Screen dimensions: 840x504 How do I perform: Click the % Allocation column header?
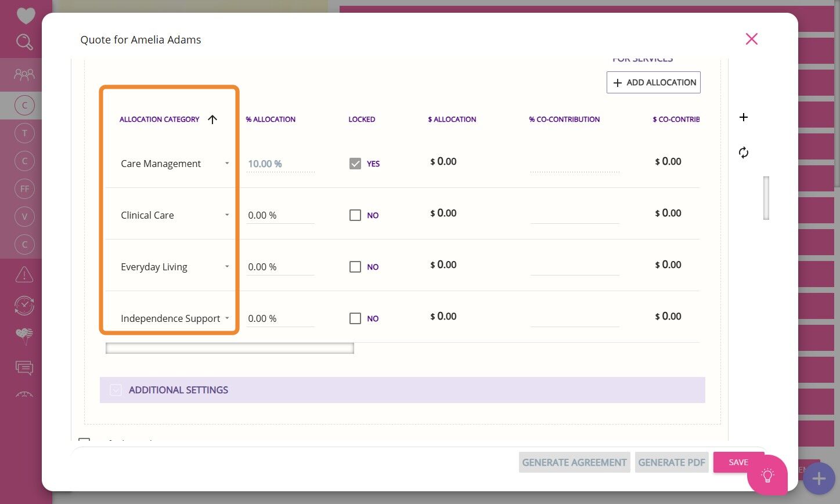click(271, 119)
